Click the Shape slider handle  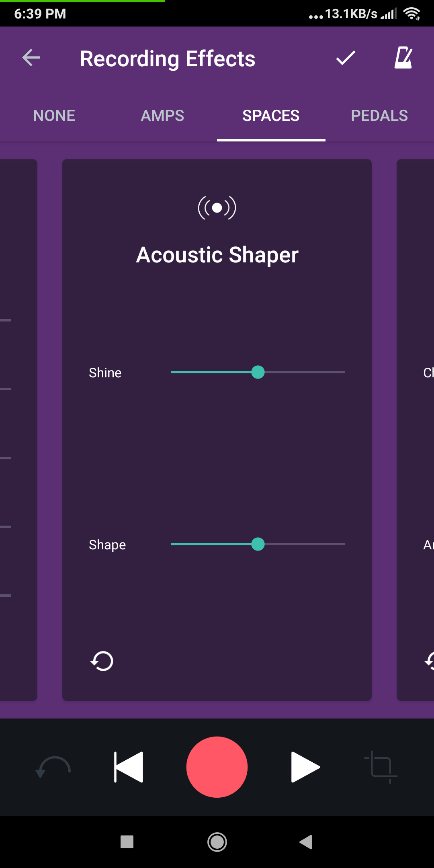pyautogui.click(x=258, y=544)
